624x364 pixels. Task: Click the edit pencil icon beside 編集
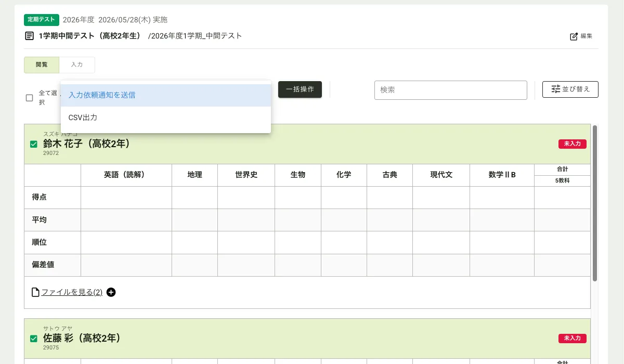pos(574,36)
